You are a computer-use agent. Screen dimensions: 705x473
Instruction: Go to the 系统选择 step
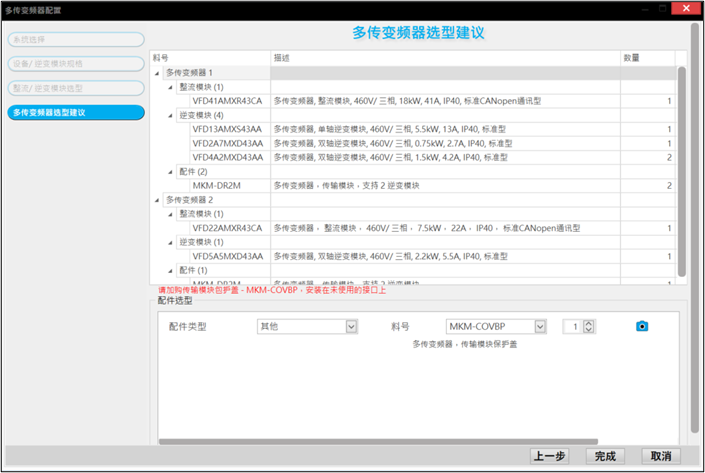pyautogui.click(x=76, y=40)
